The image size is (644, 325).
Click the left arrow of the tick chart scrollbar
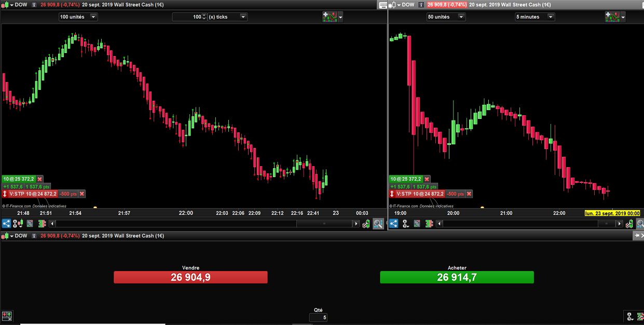click(x=52, y=224)
